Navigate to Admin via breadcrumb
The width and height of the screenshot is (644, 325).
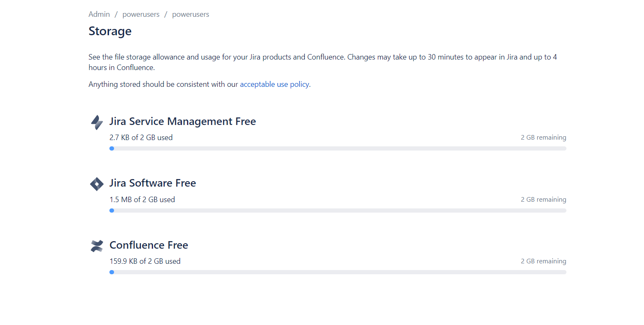[99, 14]
